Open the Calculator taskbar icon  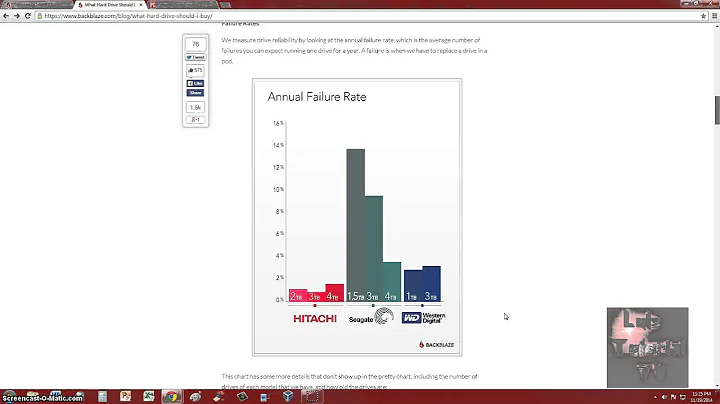102,397
